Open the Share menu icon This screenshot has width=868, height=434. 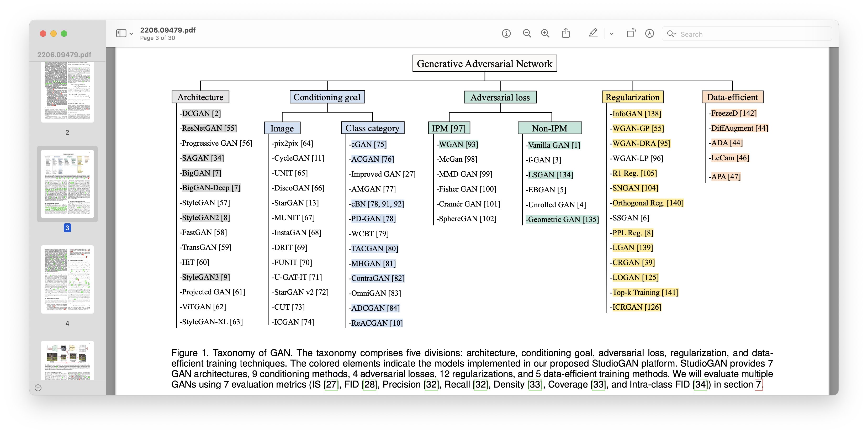(x=566, y=34)
